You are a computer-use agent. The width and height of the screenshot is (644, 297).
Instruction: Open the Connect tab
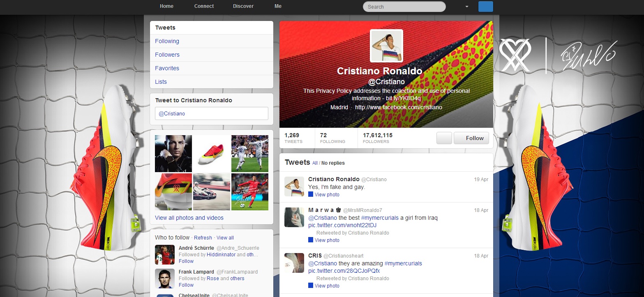[204, 6]
